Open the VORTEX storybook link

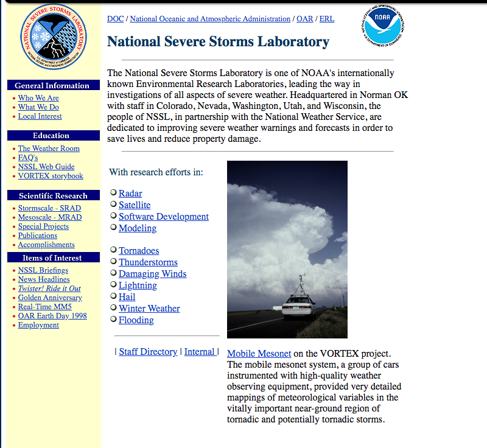51,176
